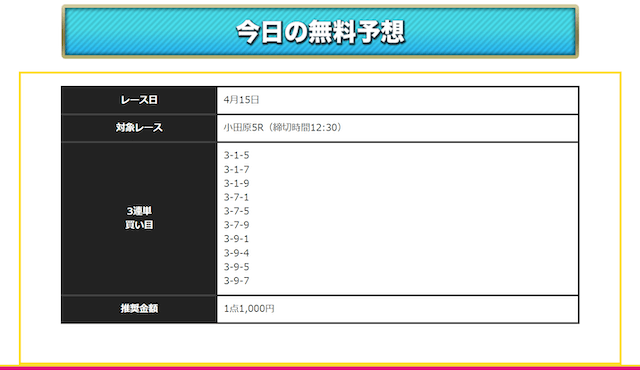Click the amount 1点1,000円
Viewport: 640px width, 370px height.
click(x=249, y=309)
